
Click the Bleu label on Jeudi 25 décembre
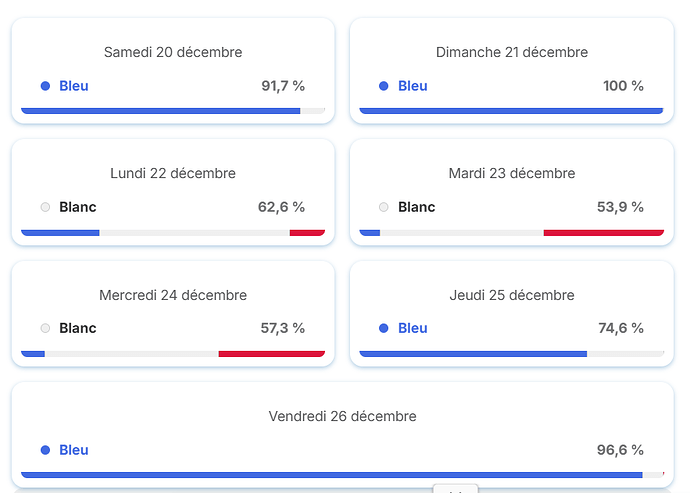coord(412,328)
